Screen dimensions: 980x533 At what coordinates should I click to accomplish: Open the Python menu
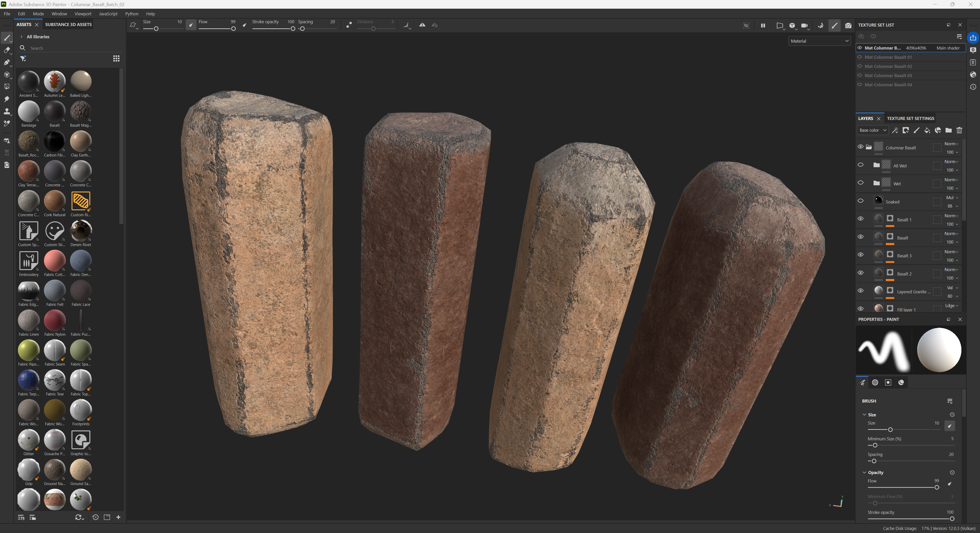coord(132,14)
